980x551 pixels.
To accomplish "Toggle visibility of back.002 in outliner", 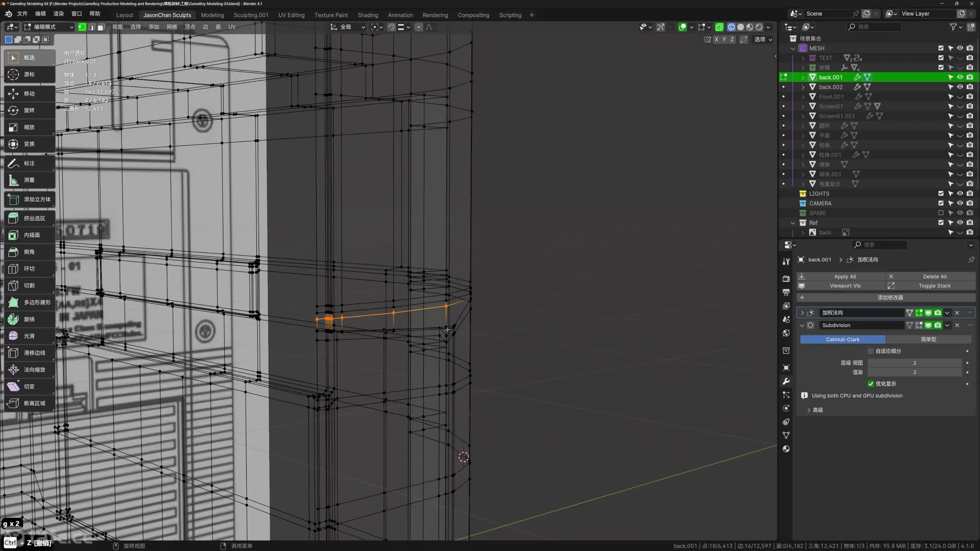I will click(x=960, y=87).
